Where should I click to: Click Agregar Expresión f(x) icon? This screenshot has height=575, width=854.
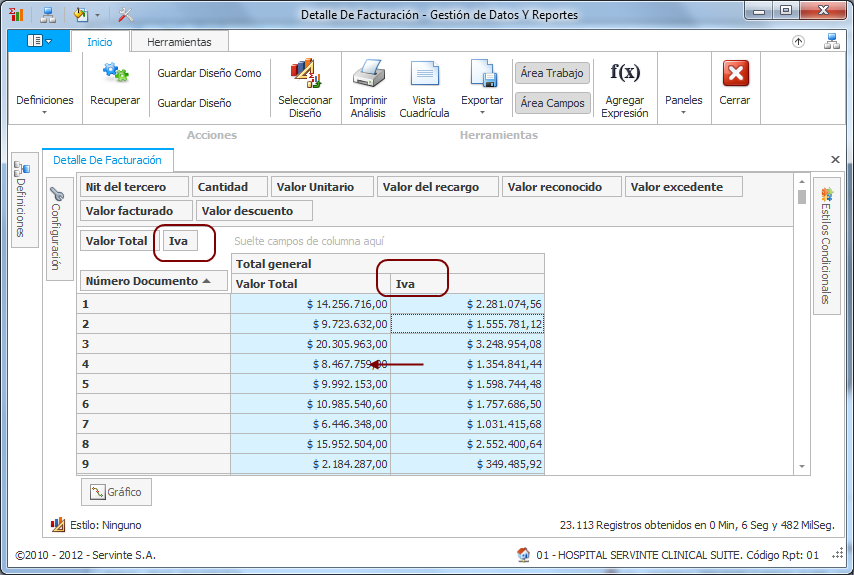point(625,74)
